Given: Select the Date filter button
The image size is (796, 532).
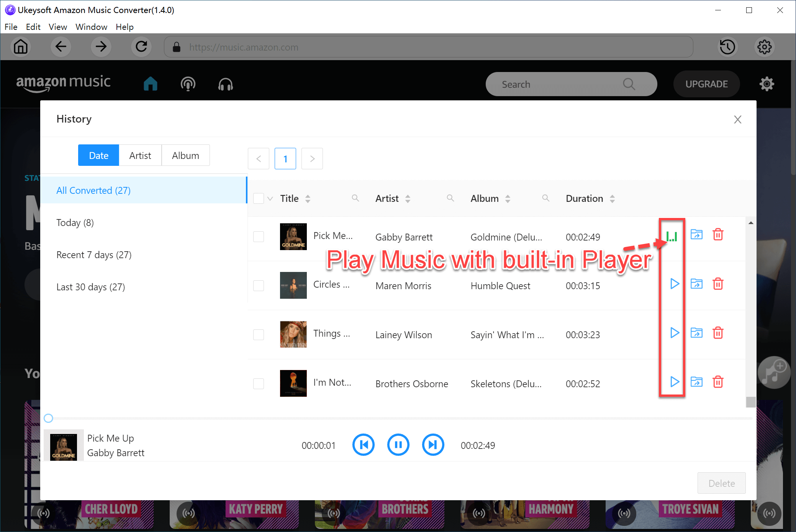Looking at the screenshot, I should [98, 156].
